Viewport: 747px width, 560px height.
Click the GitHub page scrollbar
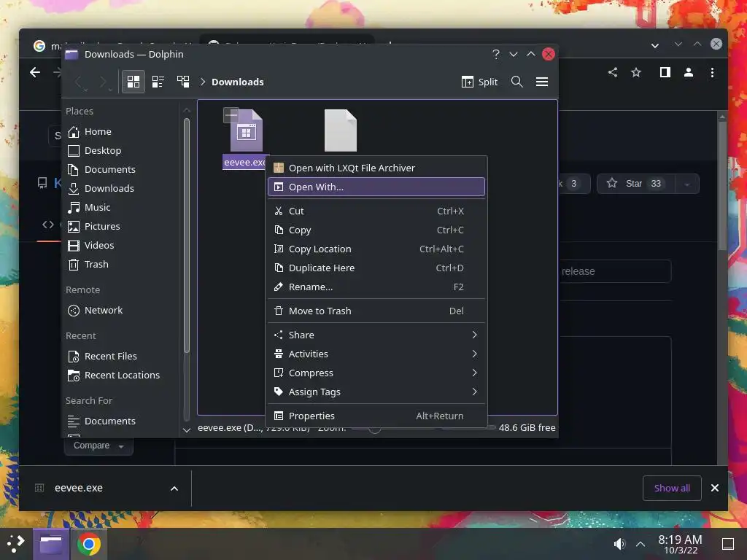click(x=722, y=186)
